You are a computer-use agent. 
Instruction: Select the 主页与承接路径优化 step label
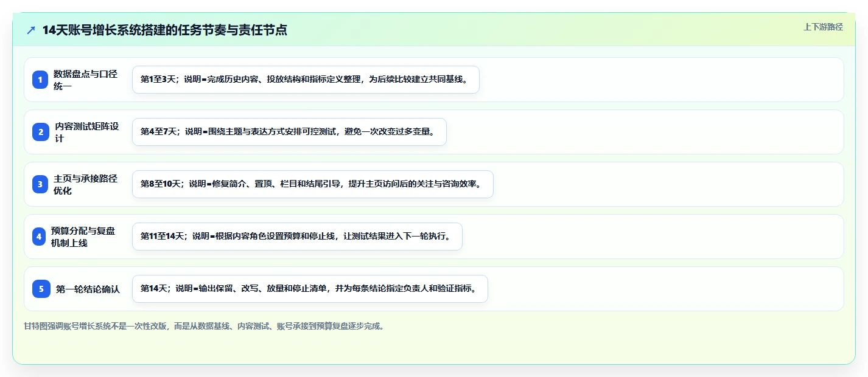(85, 184)
